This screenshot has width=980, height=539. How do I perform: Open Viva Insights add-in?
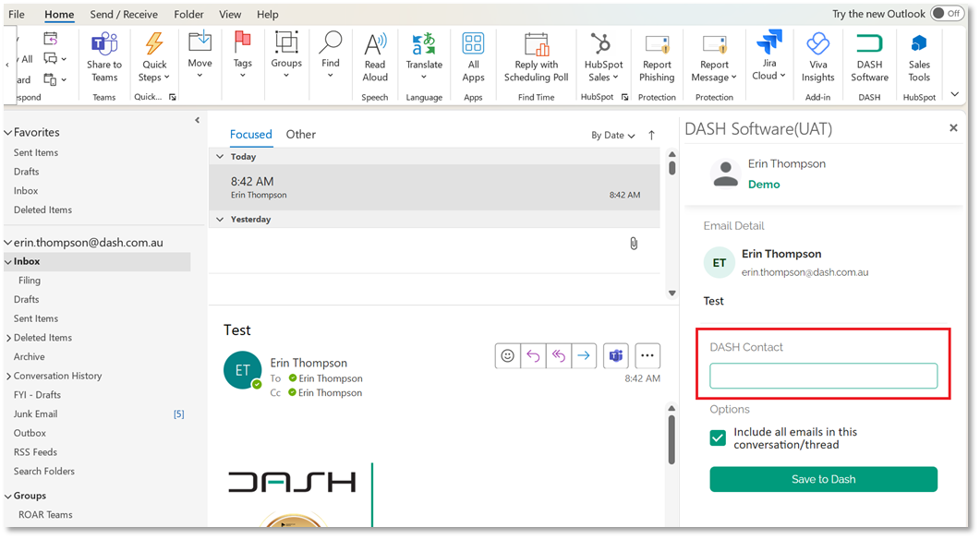tap(818, 57)
